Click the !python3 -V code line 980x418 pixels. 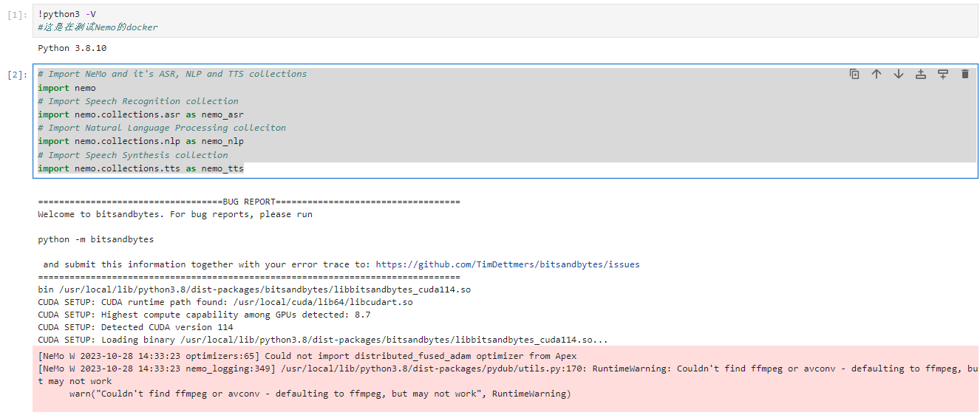(67, 14)
